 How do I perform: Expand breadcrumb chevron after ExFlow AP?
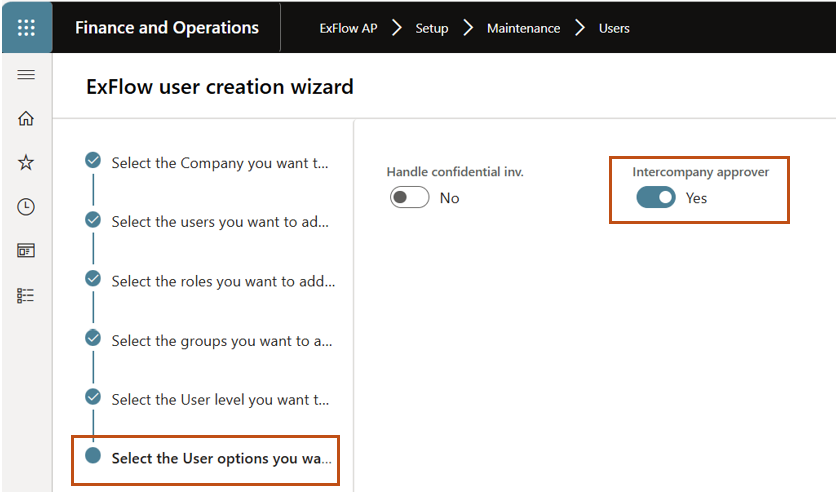coord(397,28)
